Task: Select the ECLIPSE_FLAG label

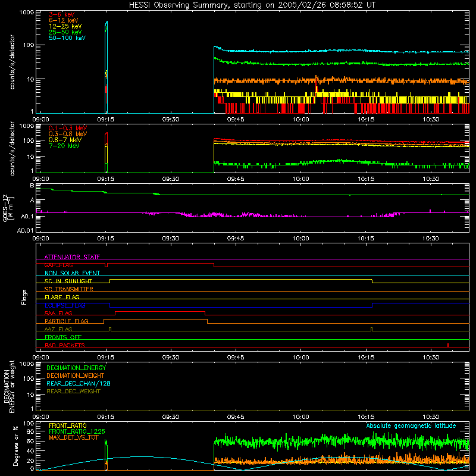Action: pyautogui.click(x=65, y=305)
